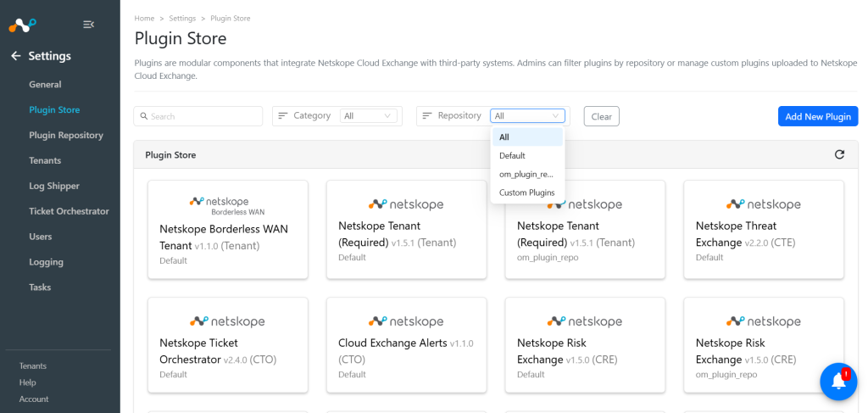Open the notifications bell
Image resolution: width=868 pixels, height=413 pixels.
tap(838, 382)
